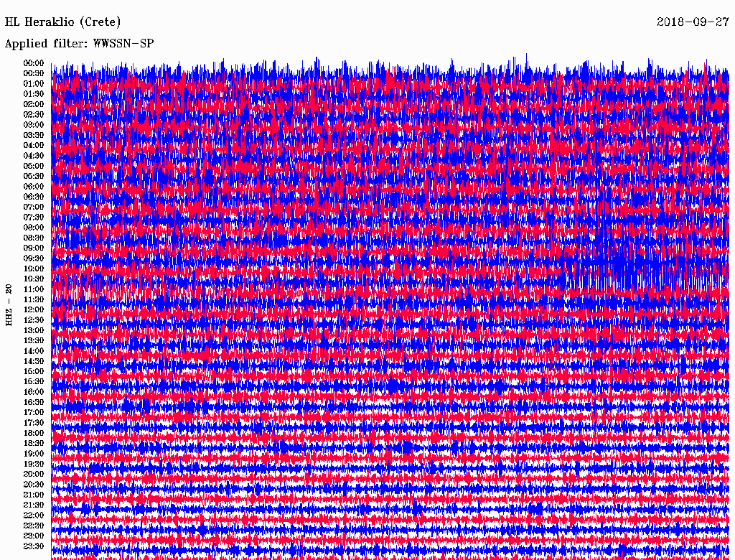Screen dimensions: 735x560
Task: Select the 00:00 time label
Action: (33, 63)
